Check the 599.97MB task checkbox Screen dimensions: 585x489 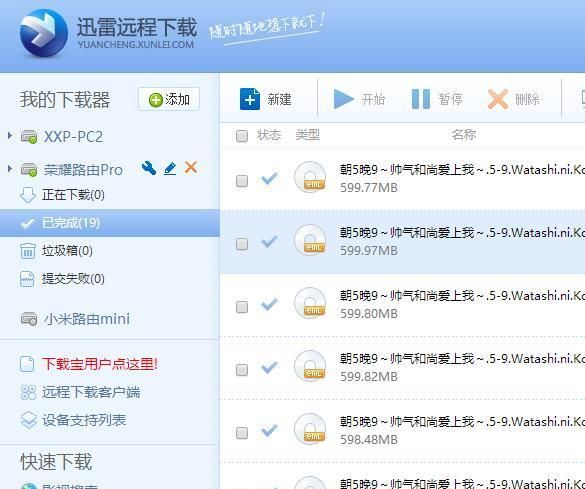point(242,244)
